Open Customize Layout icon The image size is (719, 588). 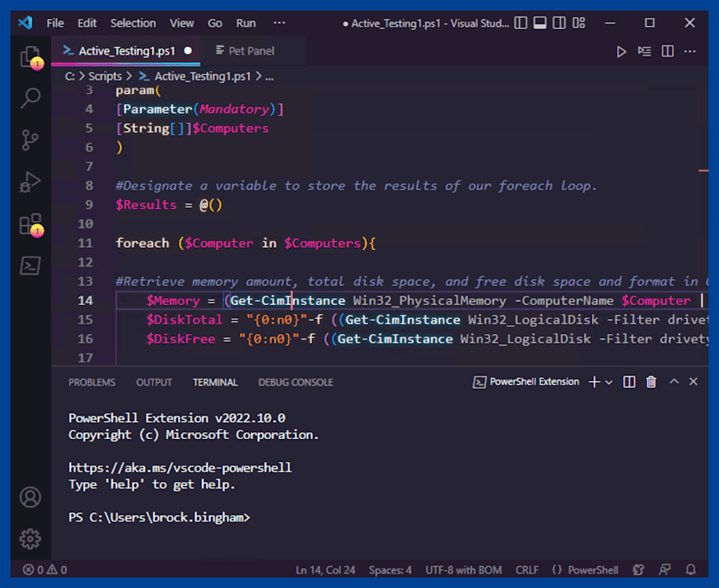pyautogui.click(x=579, y=23)
